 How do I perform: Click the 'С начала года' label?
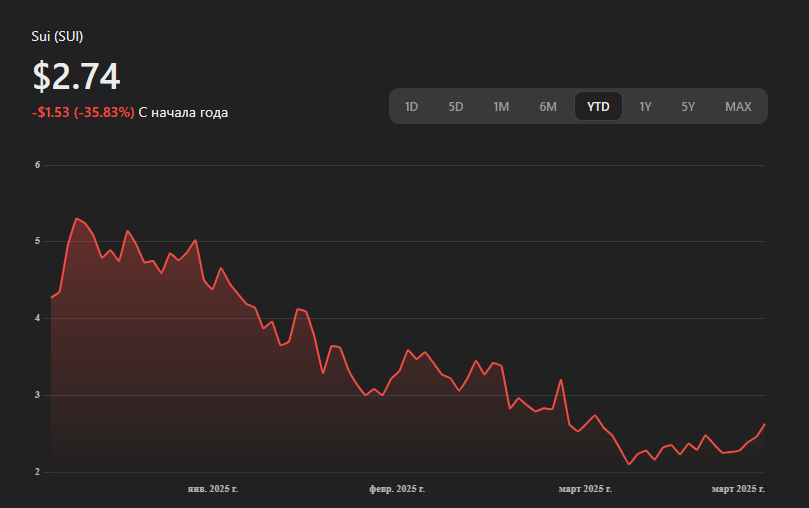tap(183, 112)
